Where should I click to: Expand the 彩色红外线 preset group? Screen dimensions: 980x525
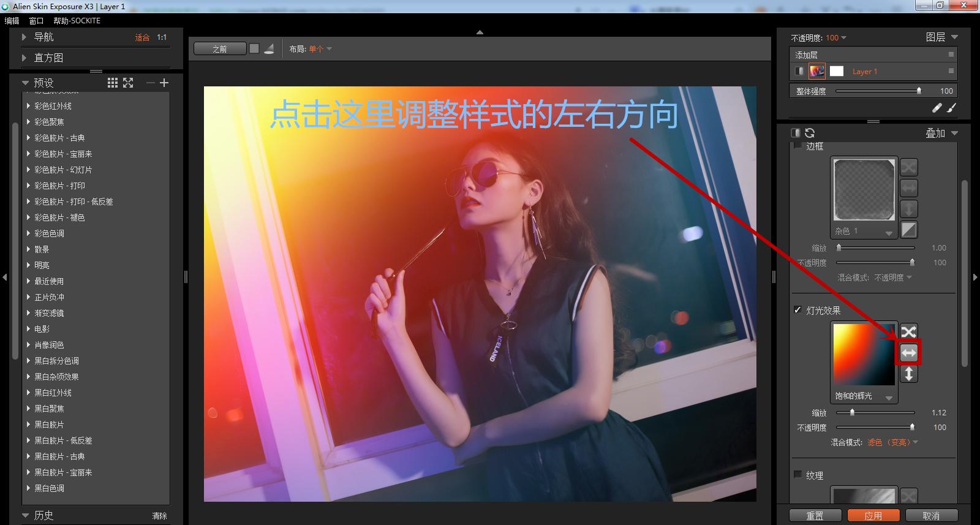[x=29, y=106]
